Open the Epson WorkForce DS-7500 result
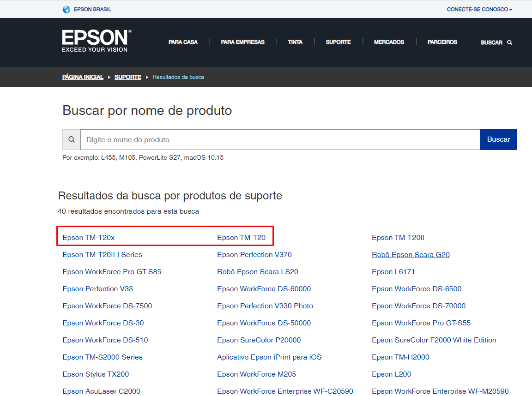This screenshot has height=396, width=532. tap(107, 306)
